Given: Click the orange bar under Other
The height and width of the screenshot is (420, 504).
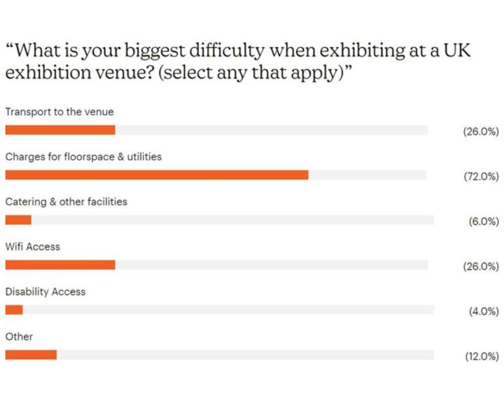Looking at the screenshot, I should click(x=31, y=355).
